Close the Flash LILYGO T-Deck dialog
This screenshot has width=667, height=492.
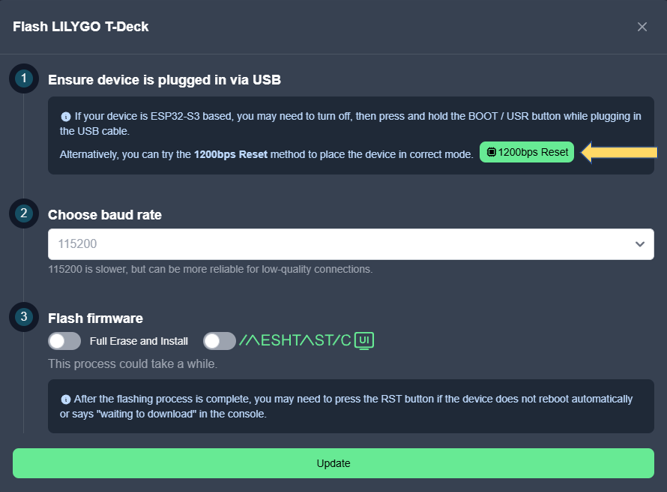point(642,27)
